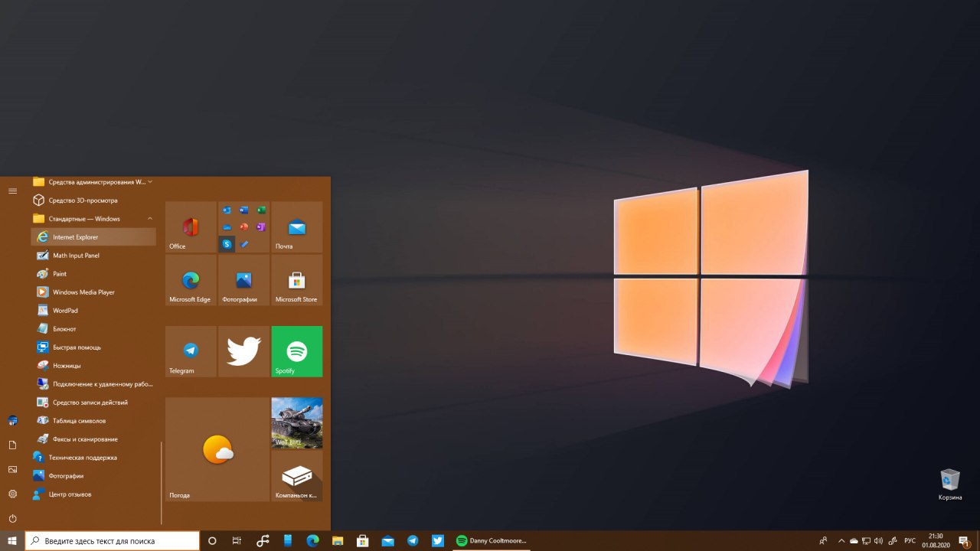Open the Фотографии tile
The width and height of the screenshot is (980, 551).
243,280
